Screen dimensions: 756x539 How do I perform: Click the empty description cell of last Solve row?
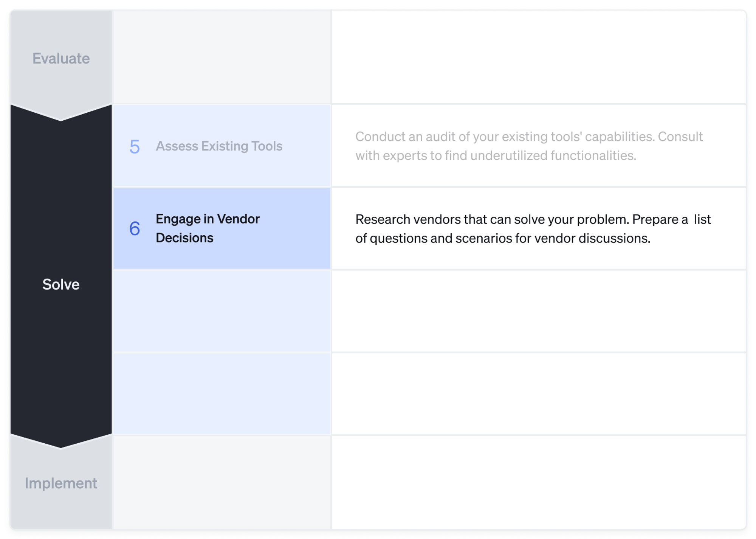pos(538,394)
